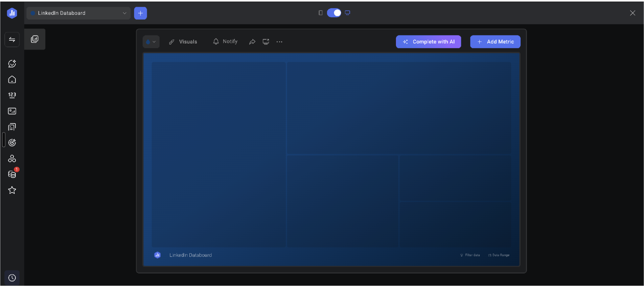Click the Complete with AI button
644x286 pixels.
[428, 42]
